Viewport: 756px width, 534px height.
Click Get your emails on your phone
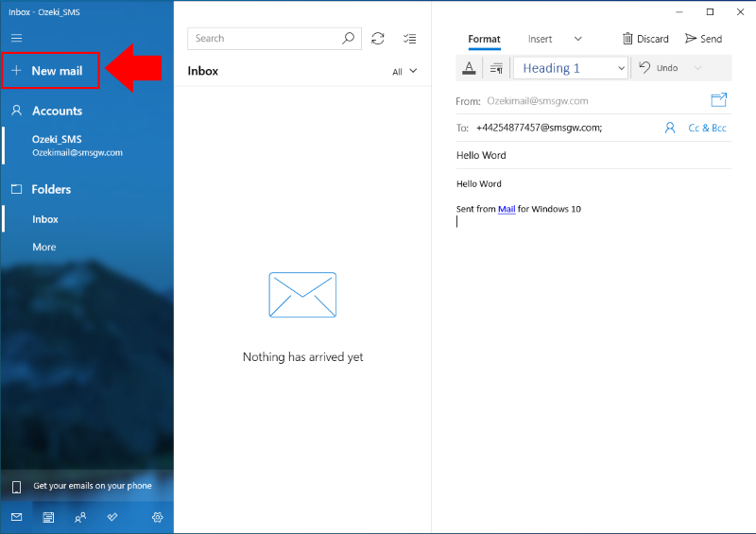click(87, 486)
